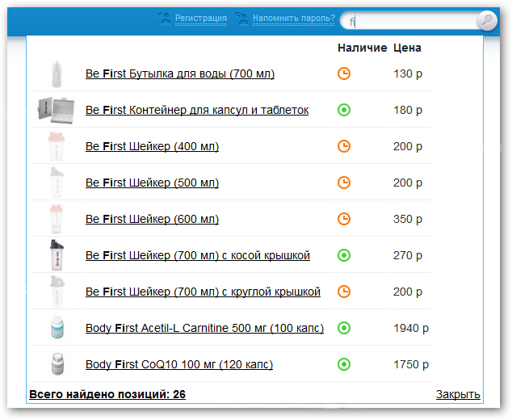
Task: Click green in-stock icon for CoQ10
Action: [x=344, y=363]
